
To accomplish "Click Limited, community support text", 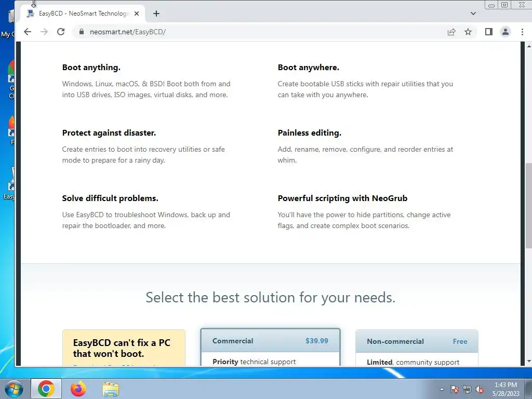I will pos(413,362).
